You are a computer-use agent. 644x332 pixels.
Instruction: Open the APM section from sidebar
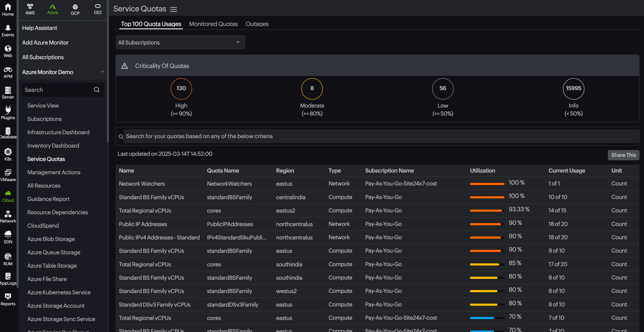pos(8,72)
